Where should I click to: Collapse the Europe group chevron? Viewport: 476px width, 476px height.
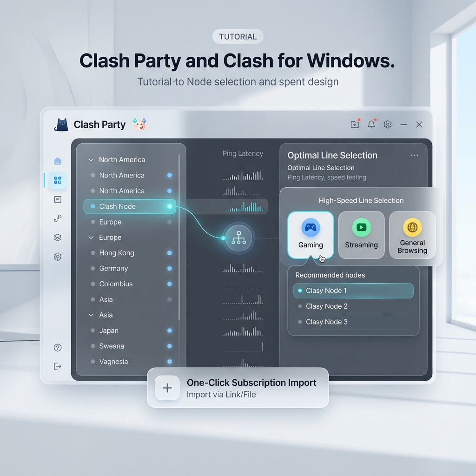[91, 238]
